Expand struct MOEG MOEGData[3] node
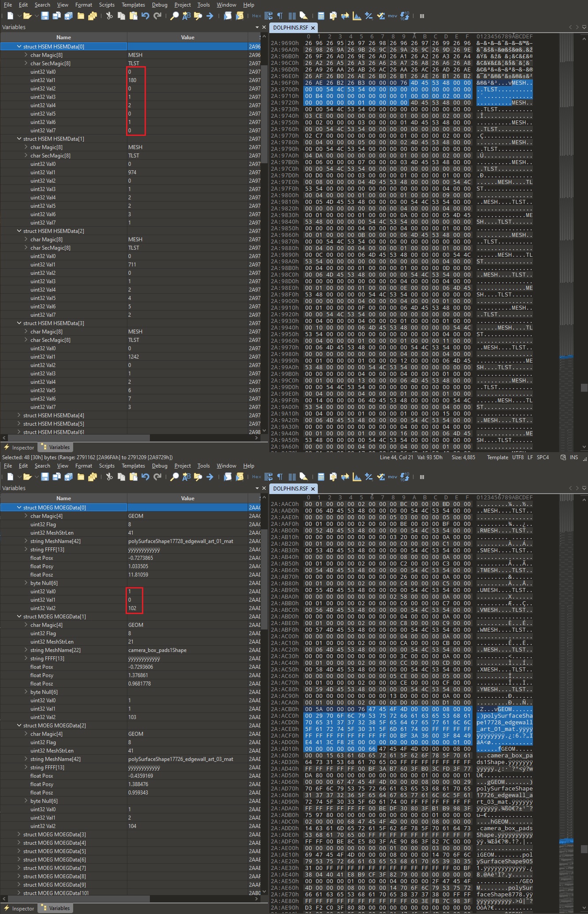Viewport: 588px width, 914px height. pyautogui.click(x=19, y=834)
